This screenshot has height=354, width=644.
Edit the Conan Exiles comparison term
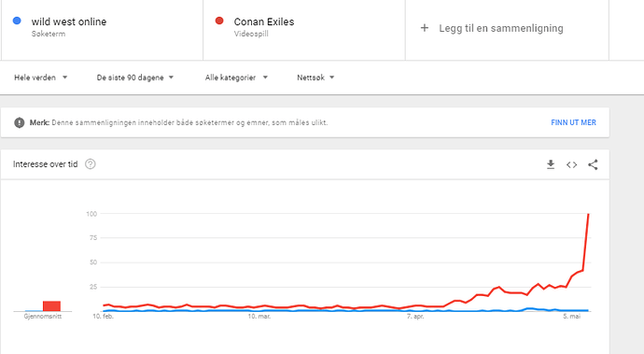[264, 21]
